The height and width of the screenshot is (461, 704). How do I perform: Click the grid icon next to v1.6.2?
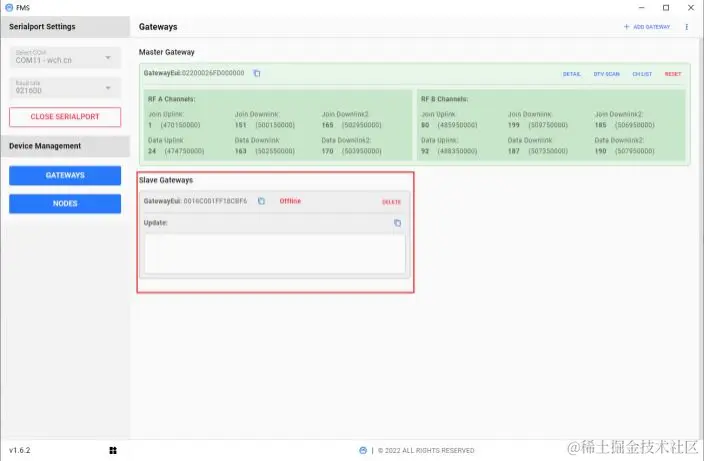[113, 450]
